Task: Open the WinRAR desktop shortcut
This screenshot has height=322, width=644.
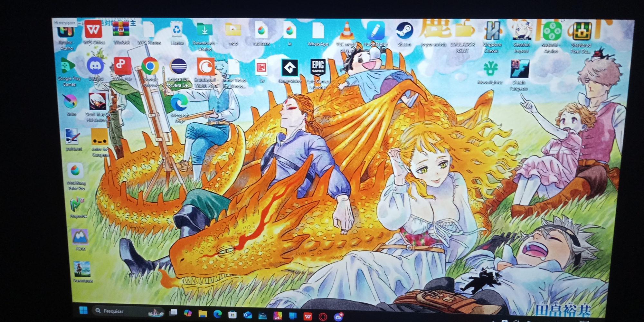Action: (121, 30)
